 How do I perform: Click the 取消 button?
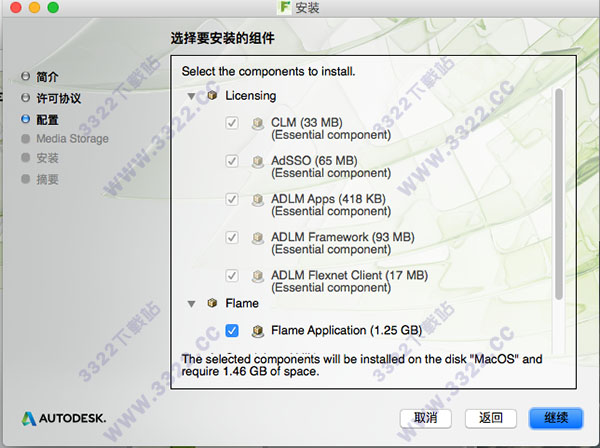pos(426,418)
